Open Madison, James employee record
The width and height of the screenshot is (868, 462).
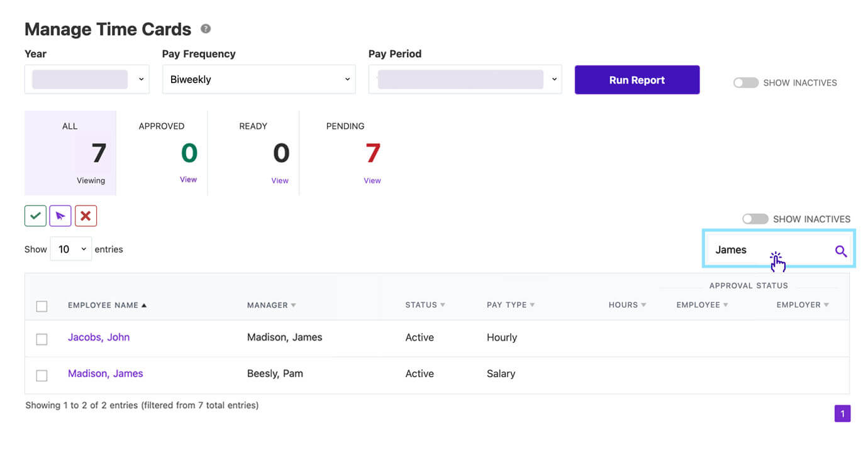105,373
